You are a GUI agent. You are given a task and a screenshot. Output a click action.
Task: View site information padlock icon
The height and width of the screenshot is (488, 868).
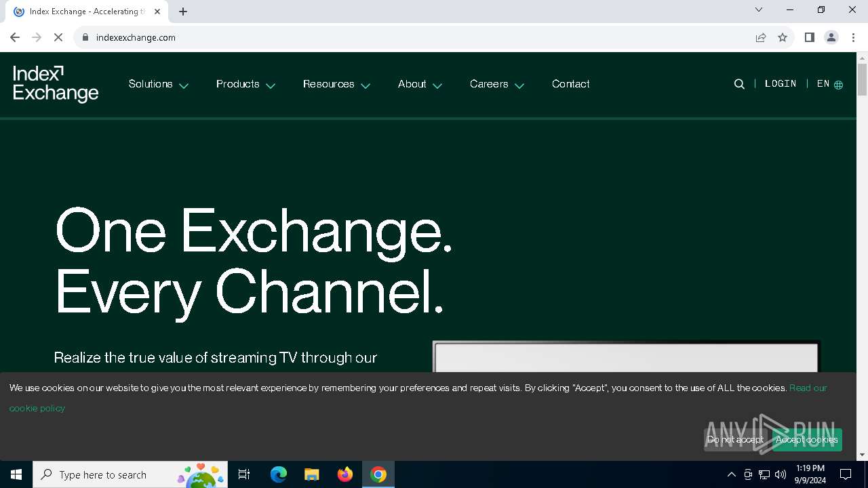(x=85, y=37)
